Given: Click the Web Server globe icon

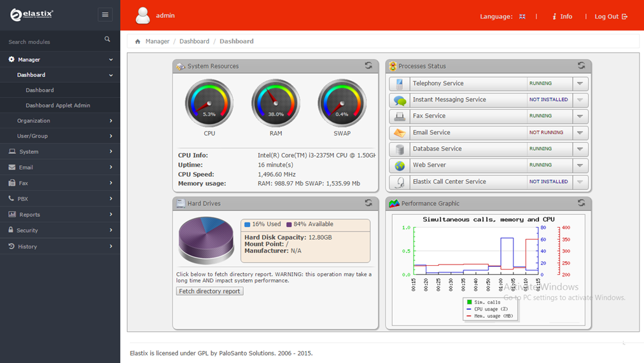Looking at the screenshot, I should click(x=400, y=166).
